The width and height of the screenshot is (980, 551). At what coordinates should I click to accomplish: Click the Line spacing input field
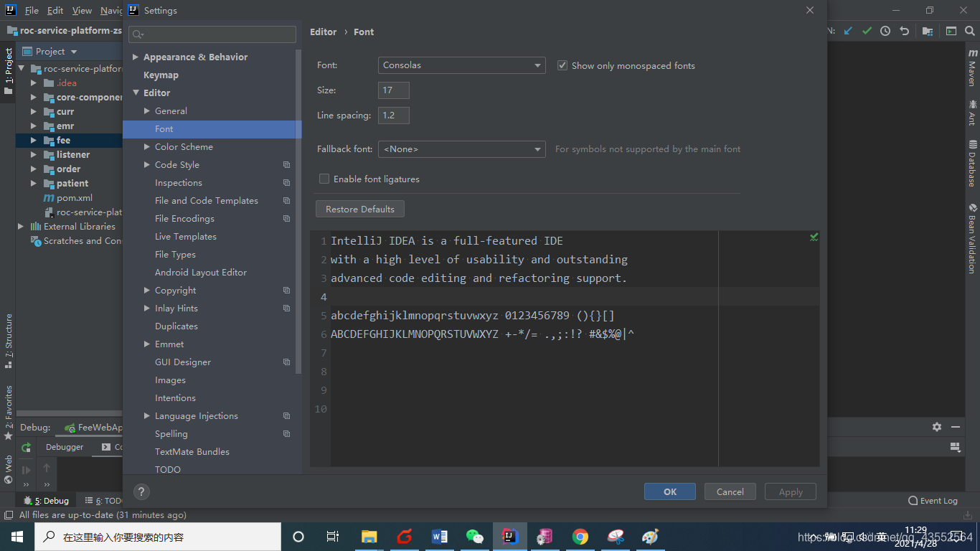[x=394, y=116]
